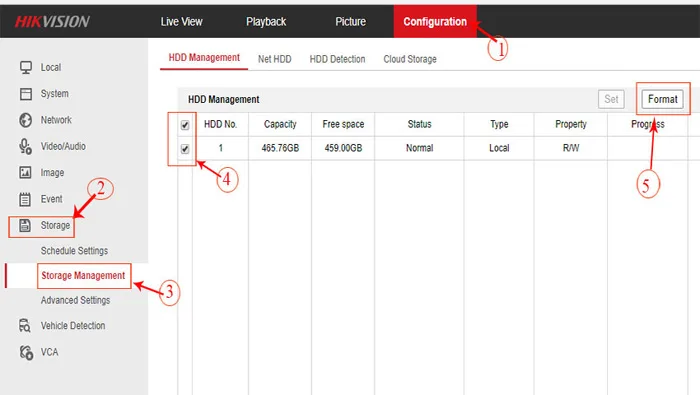This screenshot has height=395, width=700.
Task: Open Schedule Settings under Storage
Action: tap(75, 251)
